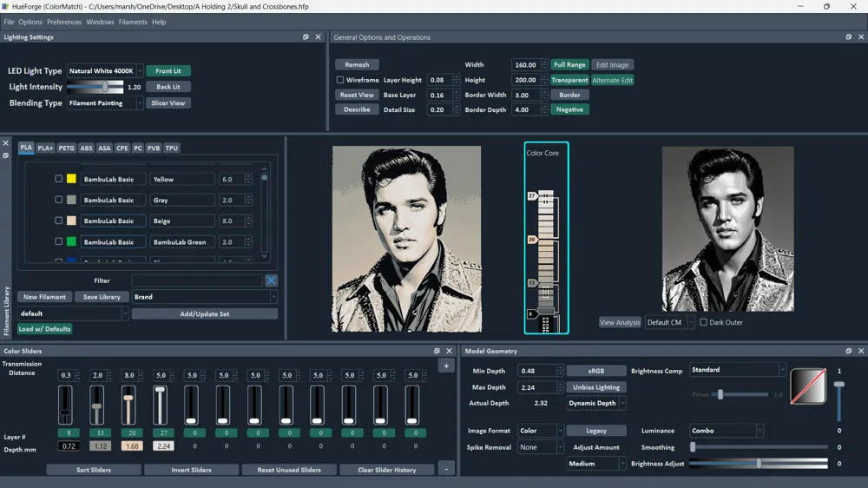
Task: Switch to the PETG filament tab
Action: click(67, 148)
